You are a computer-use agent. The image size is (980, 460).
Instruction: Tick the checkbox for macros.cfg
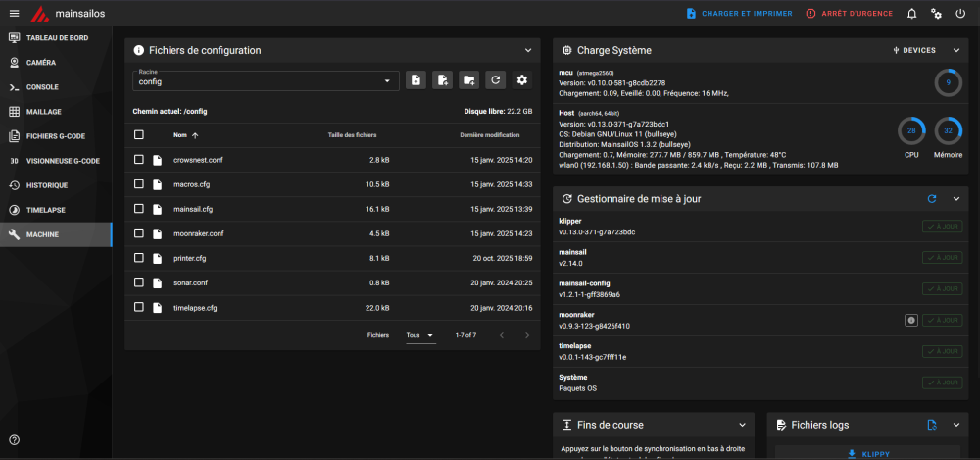139,184
